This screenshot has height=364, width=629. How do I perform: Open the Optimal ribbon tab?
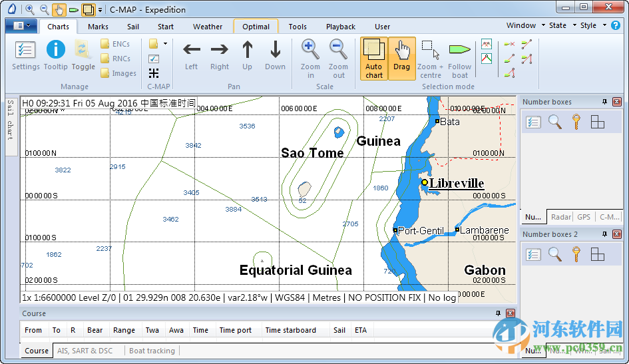tap(256, 27)
